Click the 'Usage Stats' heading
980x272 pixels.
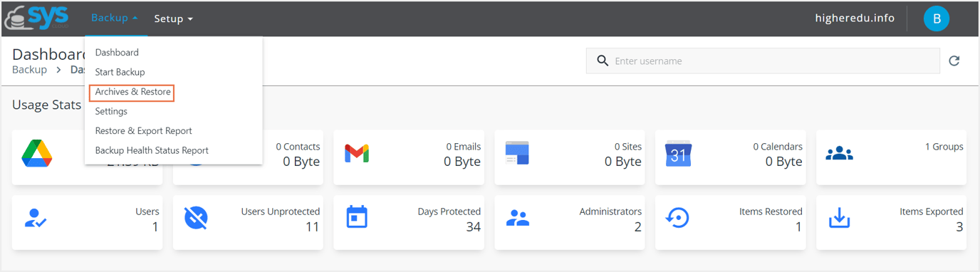click(46, 105)
